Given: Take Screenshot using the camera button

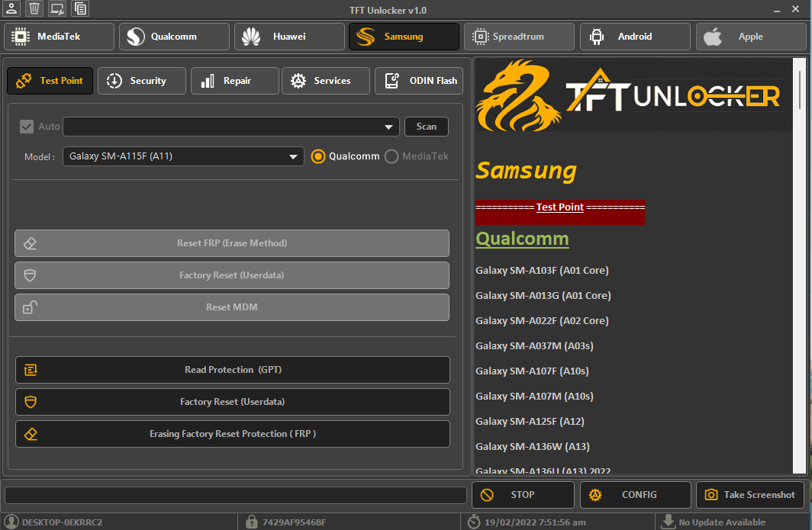Looking at the screenshot, I should 750,495.
